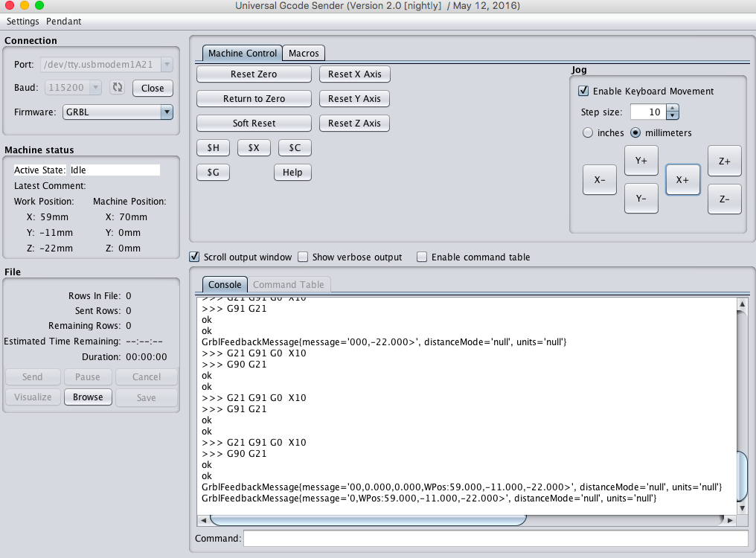Click the refresh serial ports icon
Viewport: 756px width, 558px height.
pos(117,87)
